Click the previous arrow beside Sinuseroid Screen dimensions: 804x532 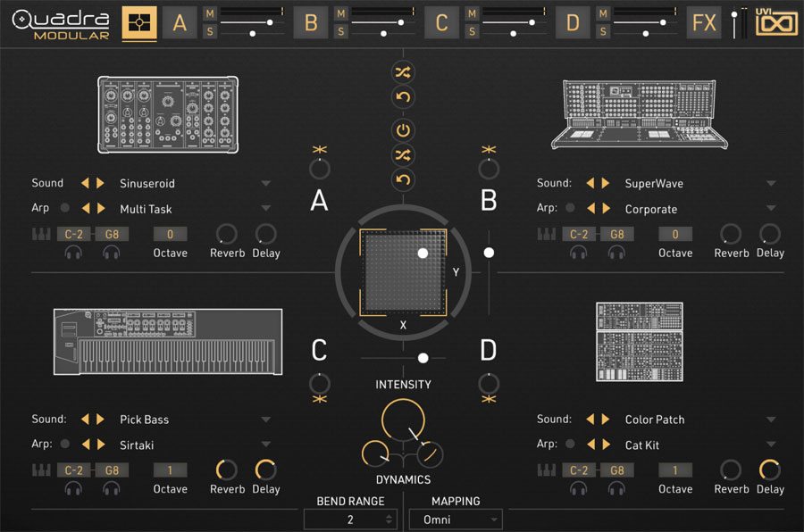[x=87, y=183]
